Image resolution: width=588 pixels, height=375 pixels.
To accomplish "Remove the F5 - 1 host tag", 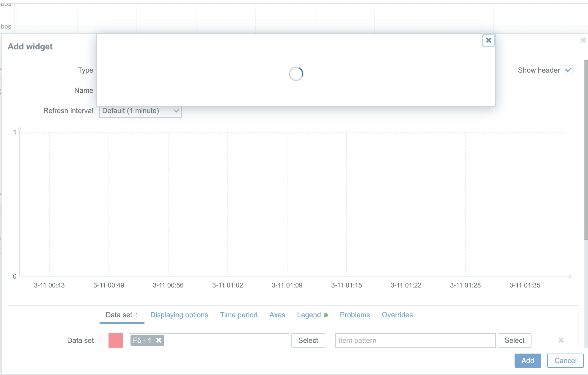I will click(159, 340).
